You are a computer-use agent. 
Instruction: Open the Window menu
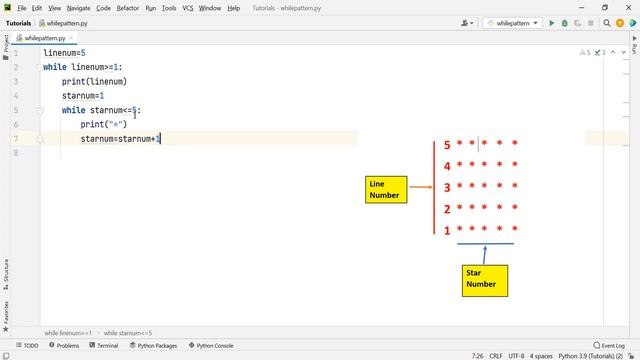pyautogui.click(x=210, y=8)
